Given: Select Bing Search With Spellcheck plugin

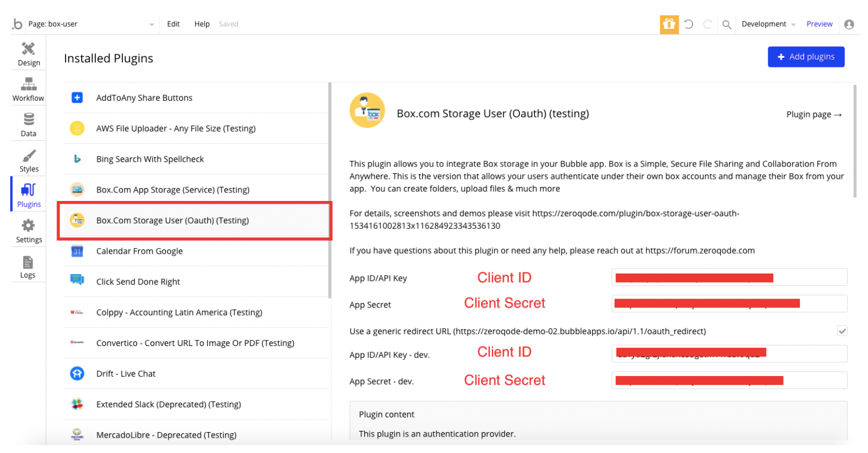Looking at the screenshot, I should tap(196, 159).
